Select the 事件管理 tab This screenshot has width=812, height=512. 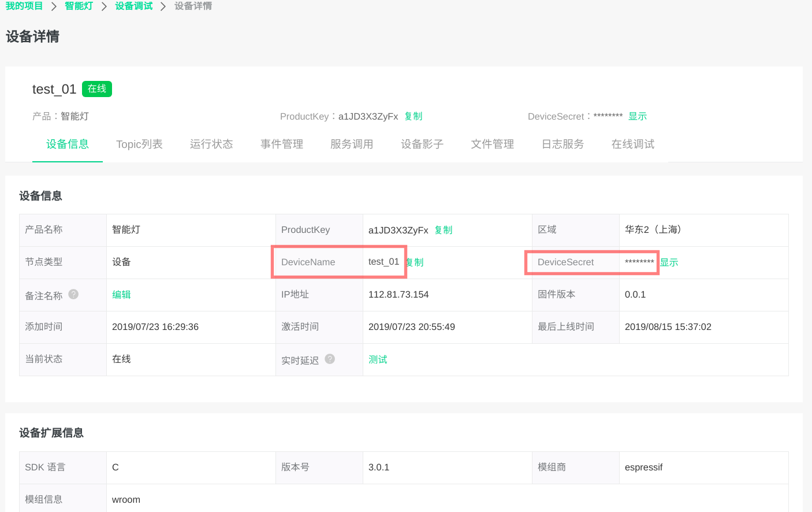point(282,144)
